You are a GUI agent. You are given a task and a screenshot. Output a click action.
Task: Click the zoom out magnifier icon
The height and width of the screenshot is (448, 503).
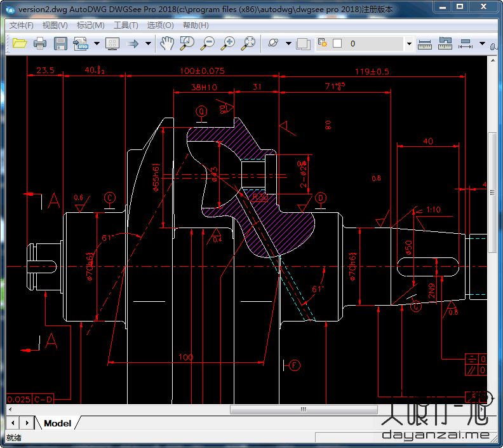click(208, 43)
